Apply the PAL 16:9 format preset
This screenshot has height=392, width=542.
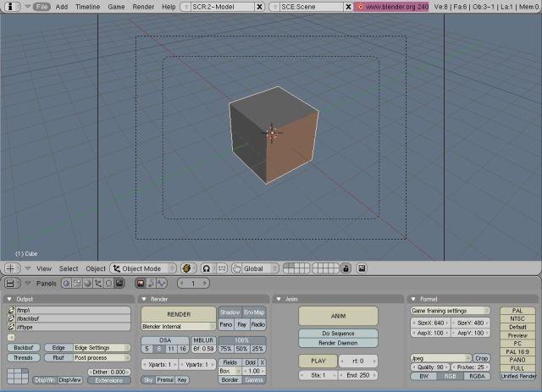pos(517,351)
